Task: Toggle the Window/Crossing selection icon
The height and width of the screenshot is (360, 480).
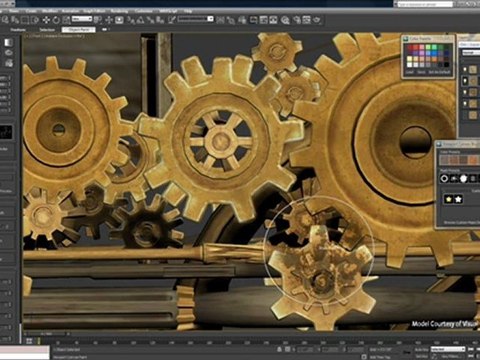Action: [34, 20]
